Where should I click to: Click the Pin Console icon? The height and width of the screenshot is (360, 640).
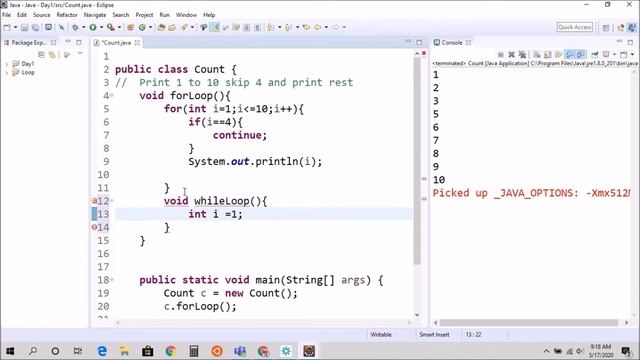coord(595,54)
